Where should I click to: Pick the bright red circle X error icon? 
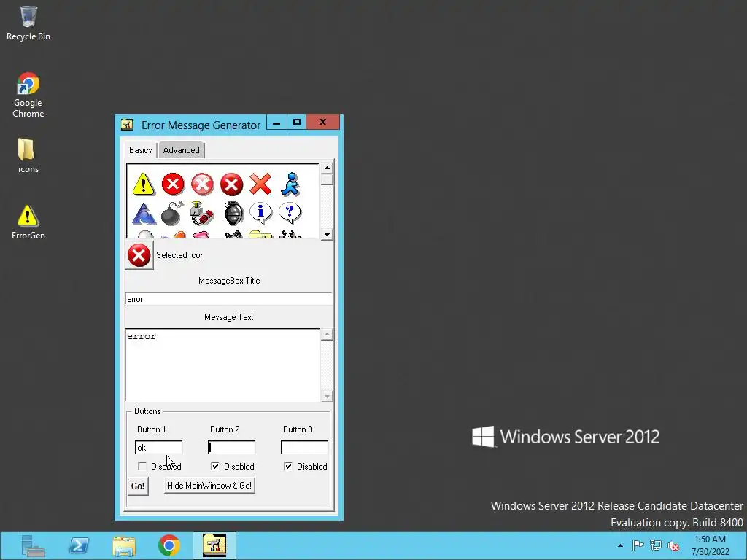[x=173, y=184]
